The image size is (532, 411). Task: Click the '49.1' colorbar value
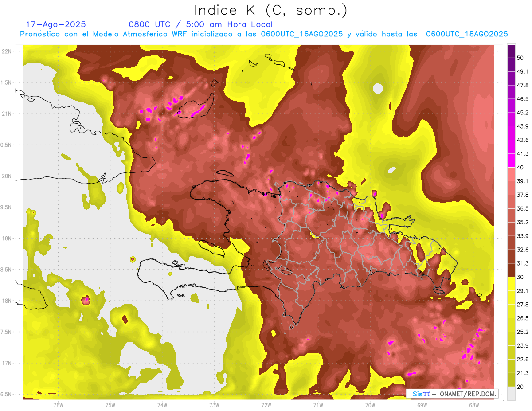pyautogui.click(x=523, y=71)
